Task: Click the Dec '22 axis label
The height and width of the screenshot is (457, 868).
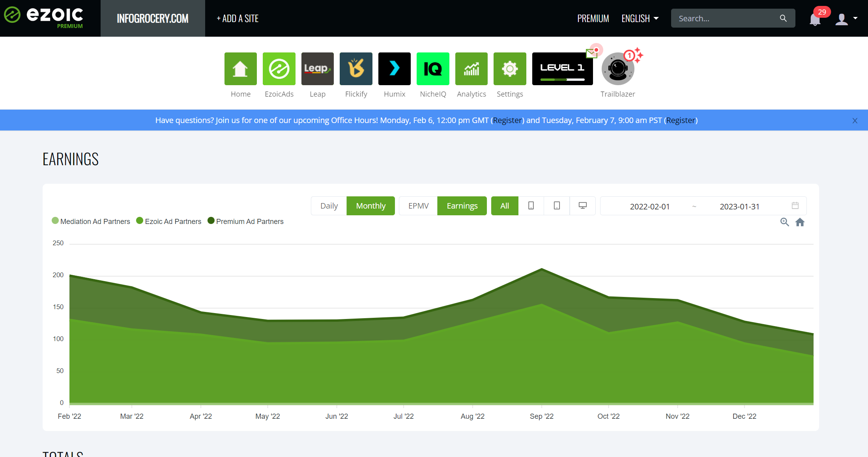Action: point(744,416)
